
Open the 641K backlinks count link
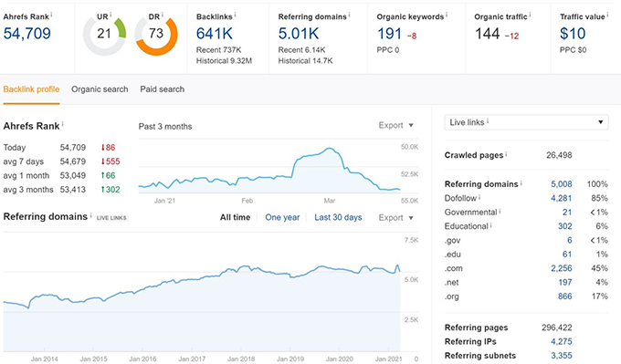215,34
